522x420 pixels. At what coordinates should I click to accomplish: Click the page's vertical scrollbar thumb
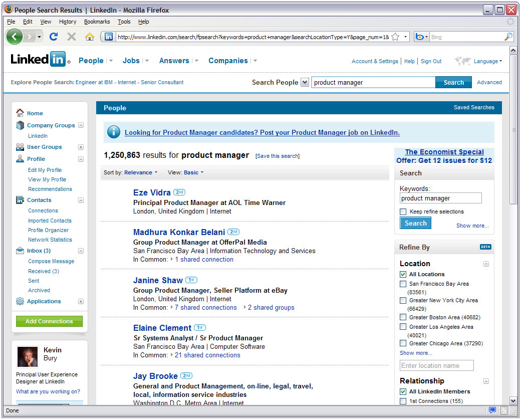pyautogui.click(x=513, y=130)
